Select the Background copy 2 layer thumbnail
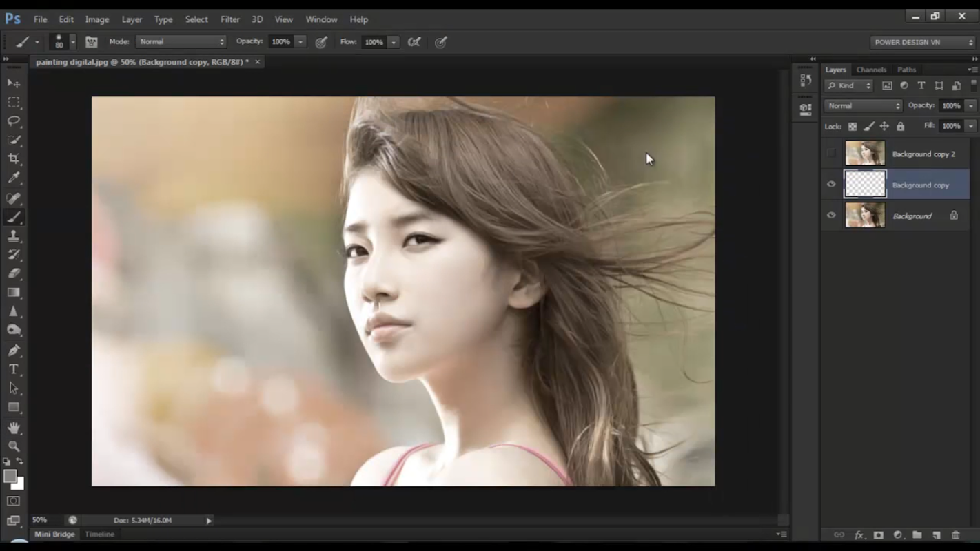 tap(865, 154)
